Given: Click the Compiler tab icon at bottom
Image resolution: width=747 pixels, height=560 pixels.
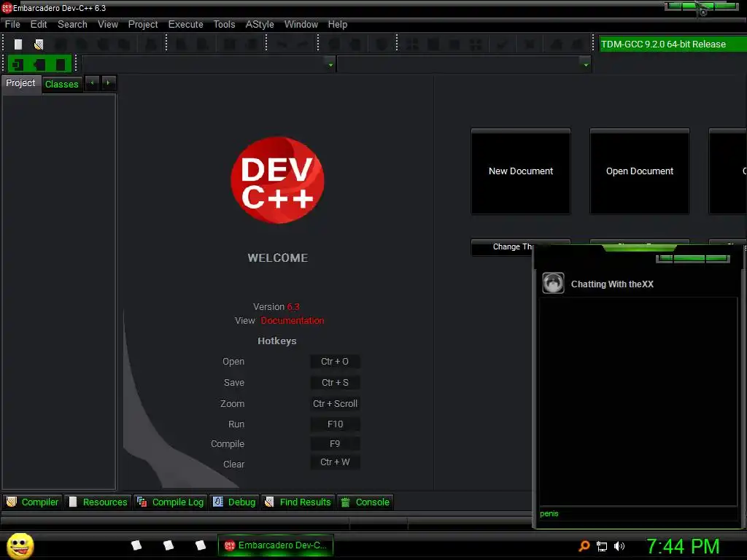Looking at the screenshot, I should (12, 502).
